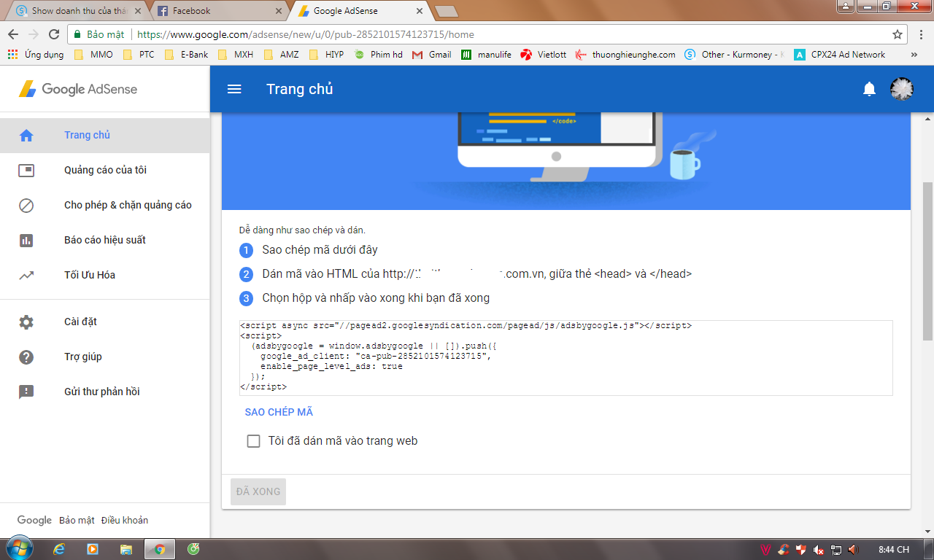Viewport: 934px width, 560px height.
Task: Expand the PTC bookmark folder
Action: coord(139,55)
